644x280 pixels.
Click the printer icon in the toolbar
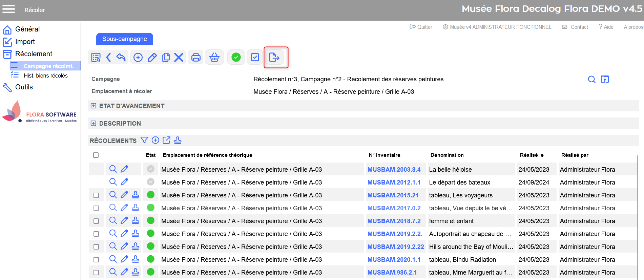click(196, 57)
